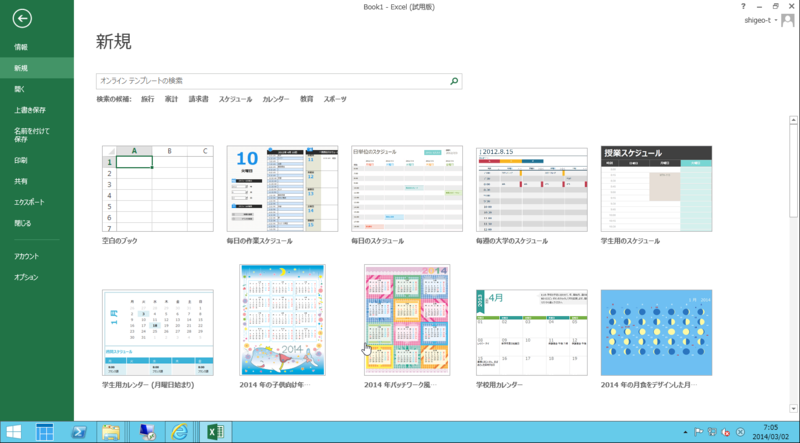Search suggested term 教育
Screen dimensions: 800x443
(x=307, y=99)
